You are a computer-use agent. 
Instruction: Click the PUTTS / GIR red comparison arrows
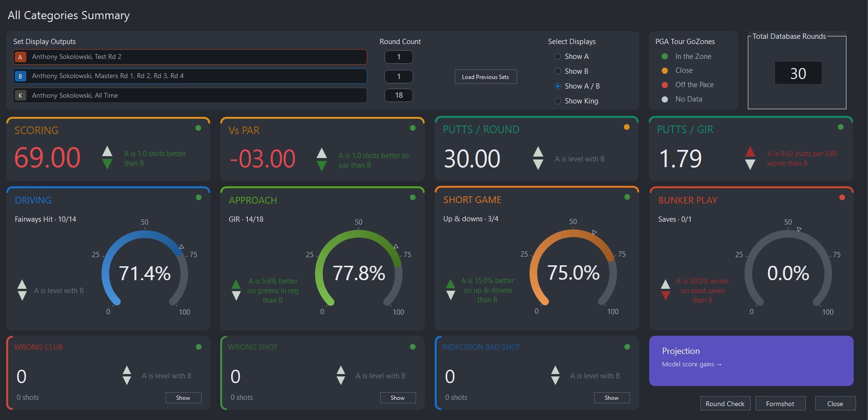click(750, 158)
